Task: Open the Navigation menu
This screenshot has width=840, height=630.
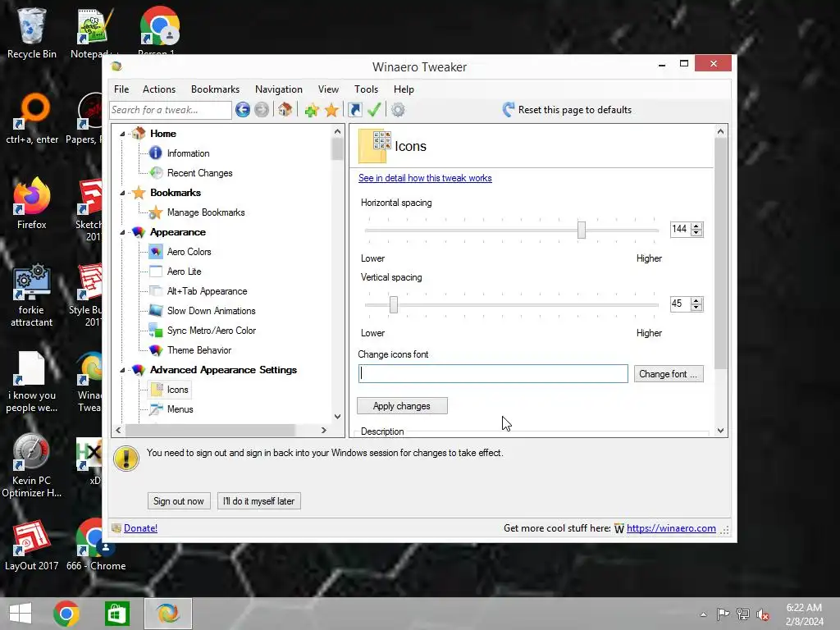Action: pyautogui.click(x=279, y=89)
